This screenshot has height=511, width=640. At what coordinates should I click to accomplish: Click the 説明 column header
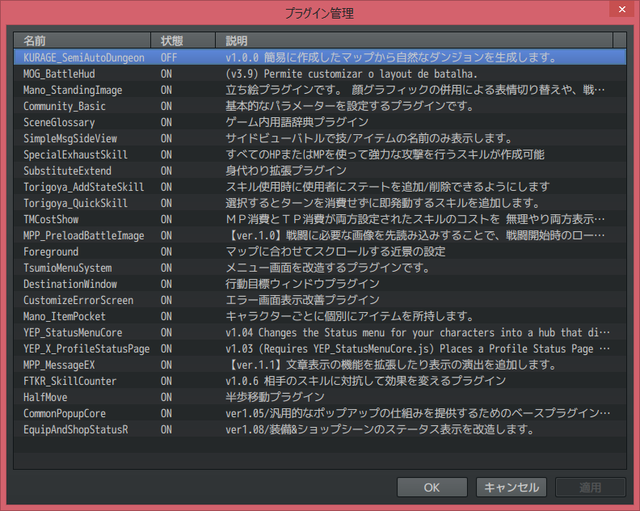tap(414, 40)
